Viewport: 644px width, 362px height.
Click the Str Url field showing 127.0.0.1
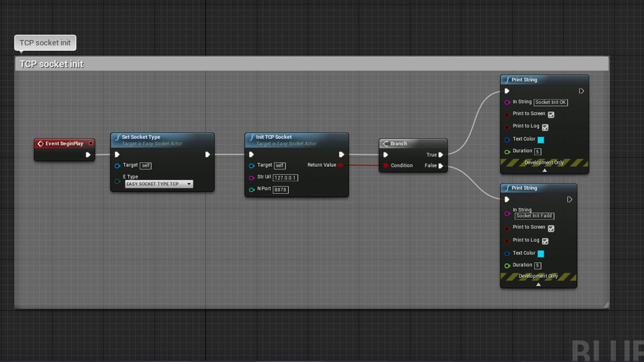click(x=285, y=178)
